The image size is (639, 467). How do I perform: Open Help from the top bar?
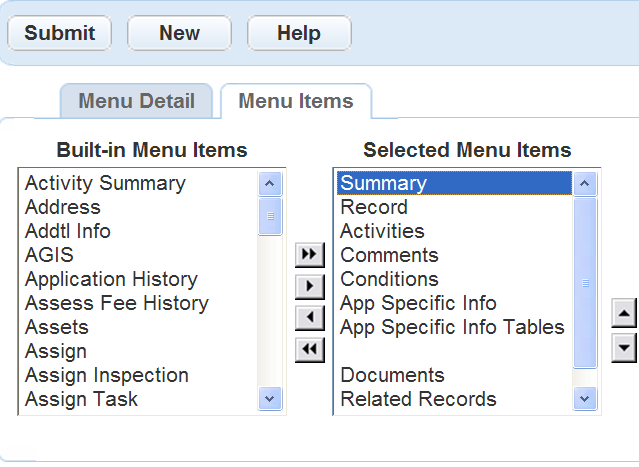pyautogui.click(x=299, y=33)
